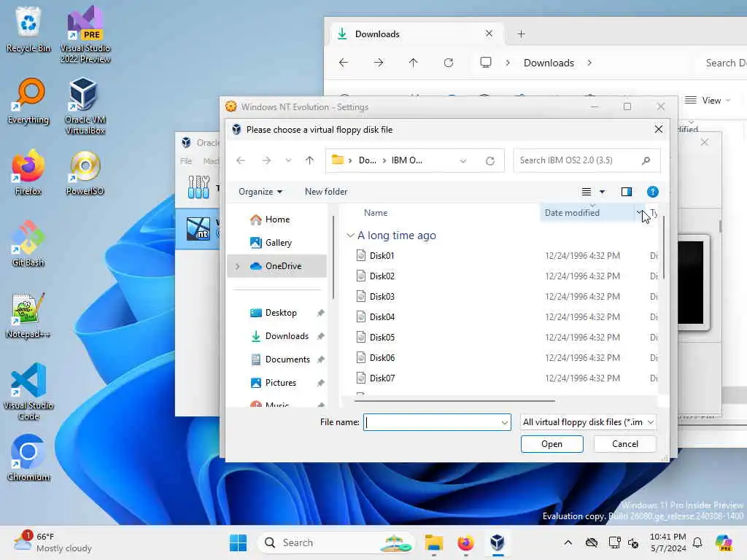Screen dimensions: 747x560
Task: Open view options dropdown arrow
Action: [602, 192]
